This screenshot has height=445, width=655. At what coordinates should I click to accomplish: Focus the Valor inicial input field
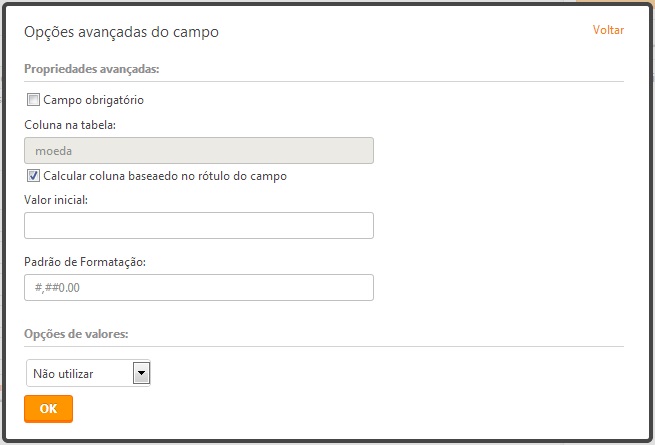point(199,226)
